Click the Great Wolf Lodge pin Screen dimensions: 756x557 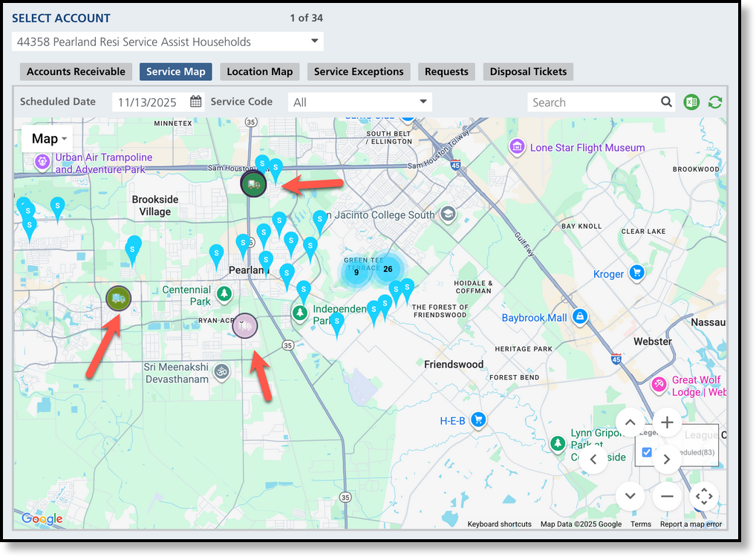(659, 385)
